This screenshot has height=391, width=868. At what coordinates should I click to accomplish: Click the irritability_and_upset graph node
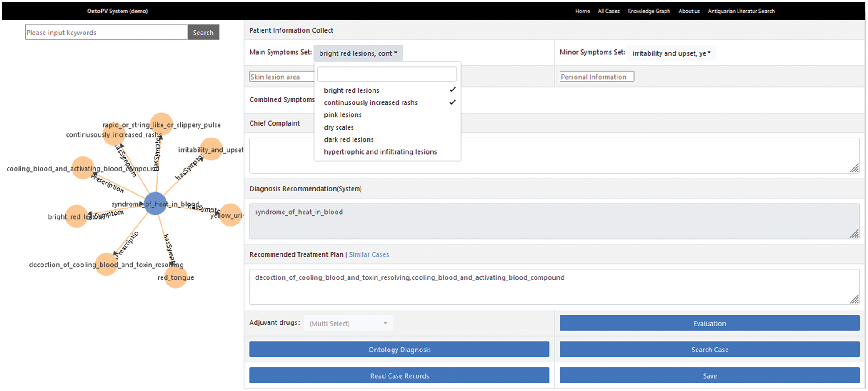coord(211,149)
